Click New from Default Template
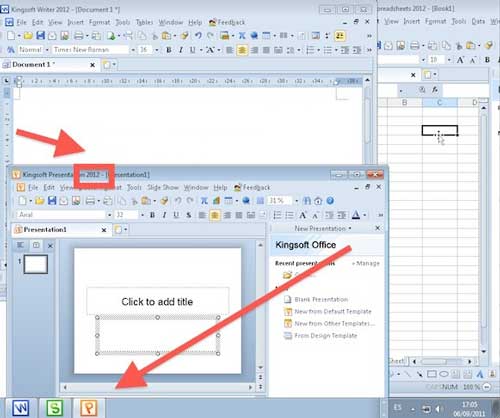This screenshot has width=500, height=418. click(333, 311)
